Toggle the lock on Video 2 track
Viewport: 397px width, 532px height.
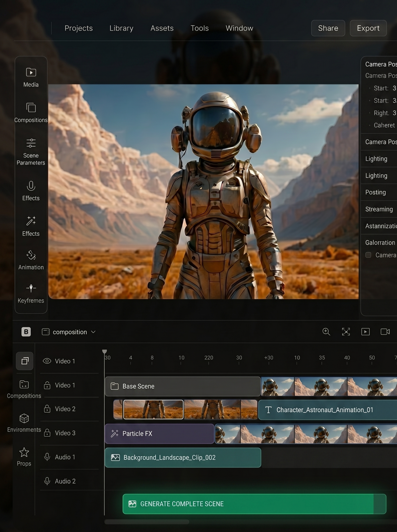pyautogui.click(x=47, y=409)
